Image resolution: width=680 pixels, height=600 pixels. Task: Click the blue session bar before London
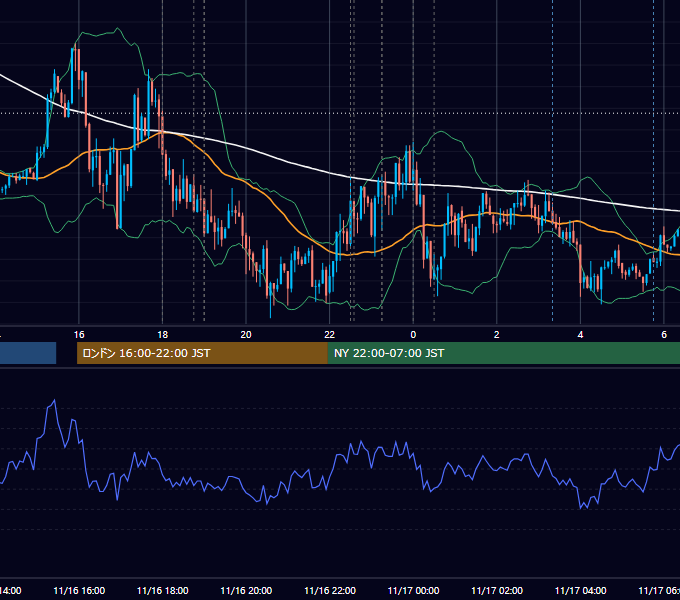pos(28,353)
